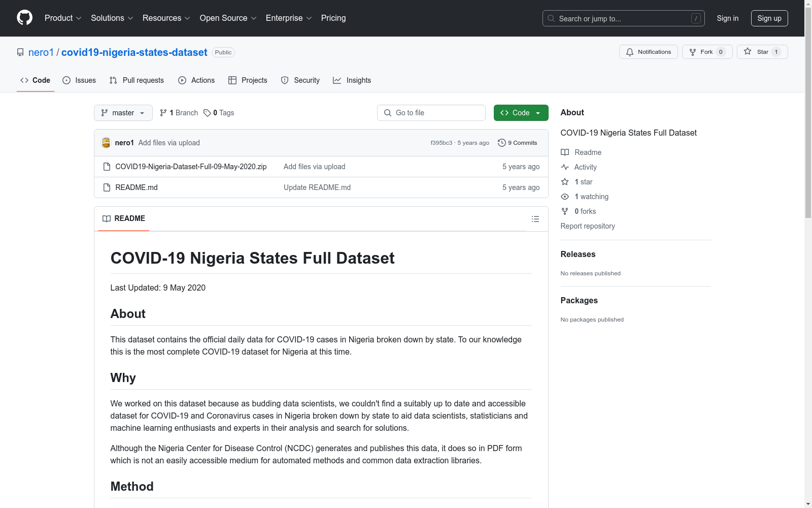Click the Sign in link
This screenshot has height=508, width=812.
click(x=728, y=18)
